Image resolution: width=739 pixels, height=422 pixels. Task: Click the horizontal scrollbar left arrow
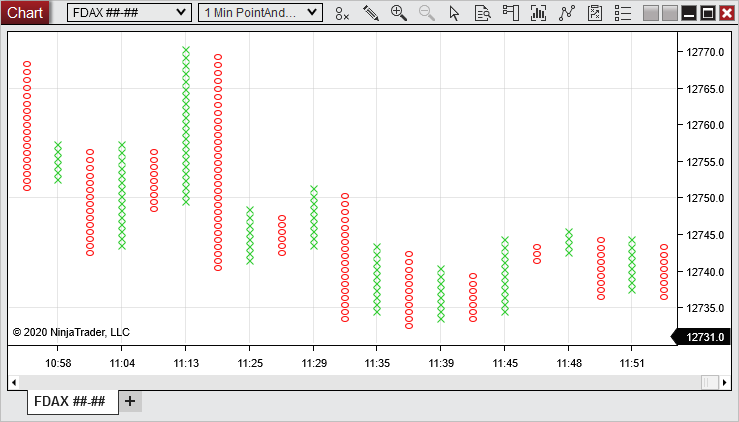14,382
